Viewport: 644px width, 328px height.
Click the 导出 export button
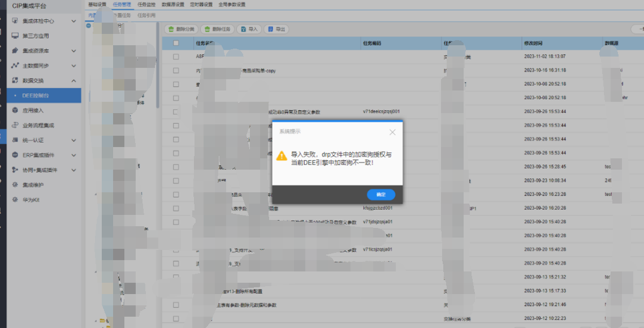[x=276, y=29]
